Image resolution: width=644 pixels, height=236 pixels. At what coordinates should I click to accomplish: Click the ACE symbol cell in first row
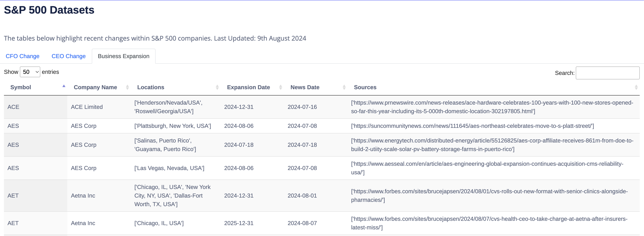pos(13,107)
